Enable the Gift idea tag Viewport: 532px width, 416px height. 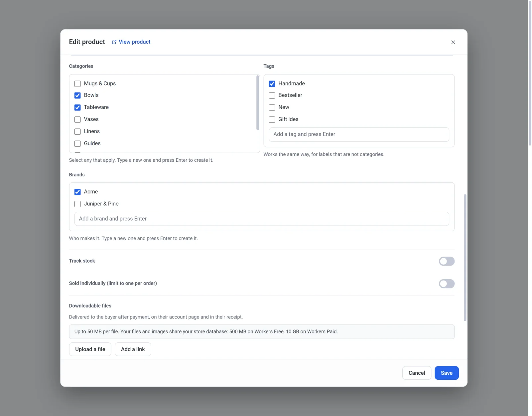pos(272,119)
